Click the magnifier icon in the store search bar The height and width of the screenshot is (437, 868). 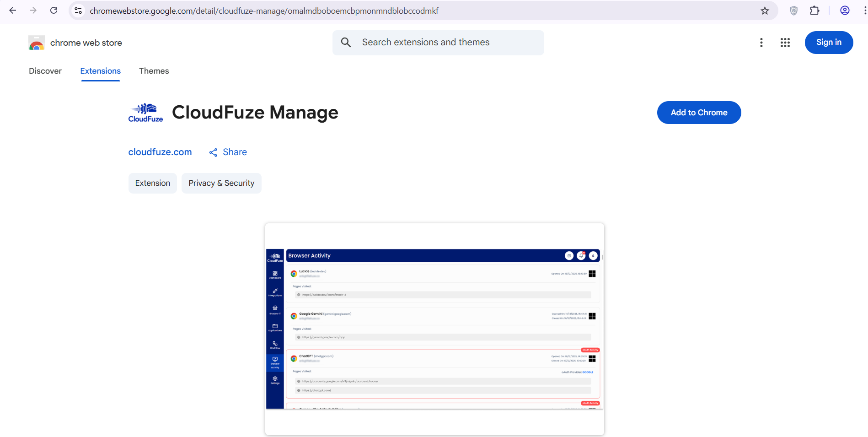pyautogui.click(x=346, y=42)
